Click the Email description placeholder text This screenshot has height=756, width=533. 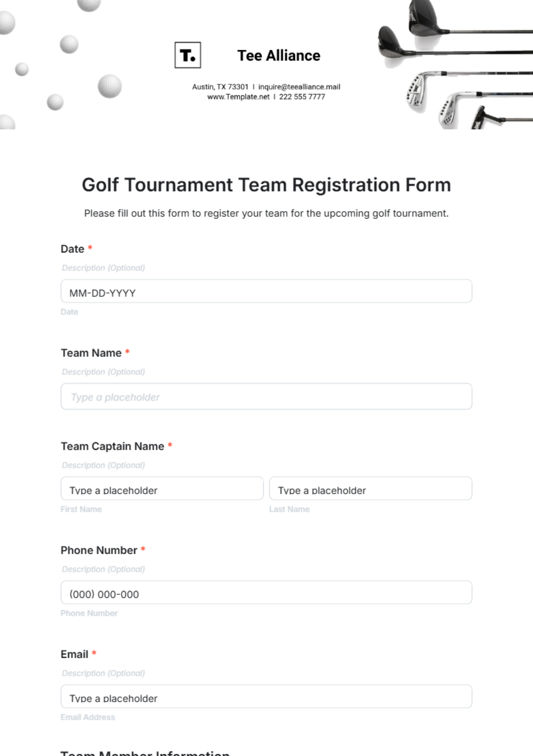coord(103,673)
